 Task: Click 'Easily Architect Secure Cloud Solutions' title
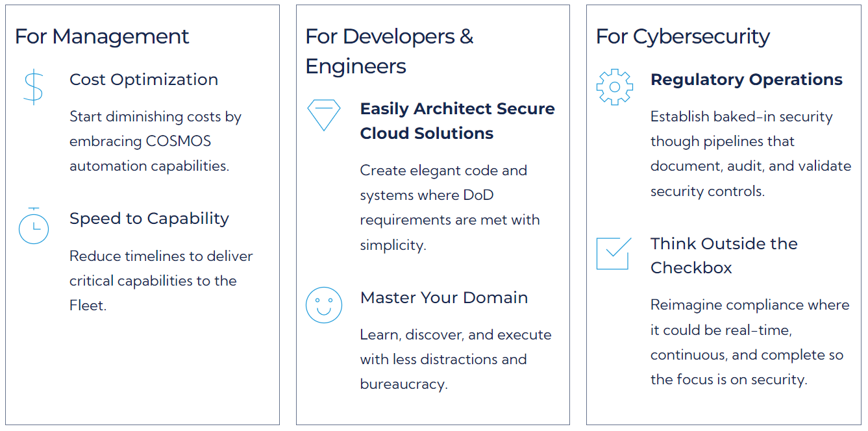click(x=458, y=121)
